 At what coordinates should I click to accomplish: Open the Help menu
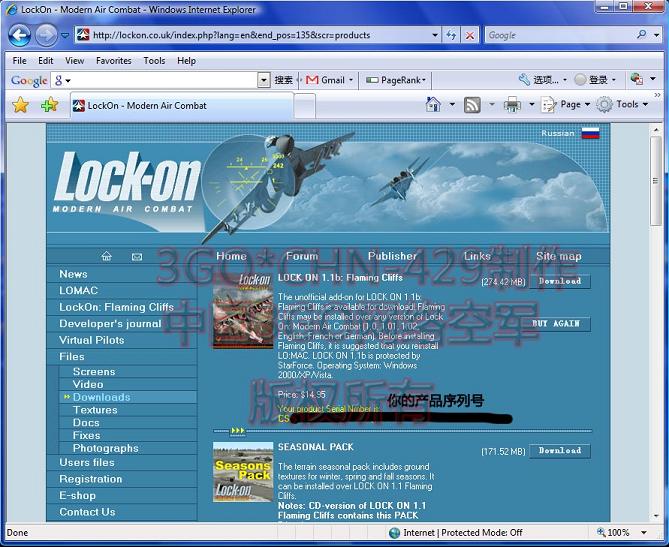186,61
